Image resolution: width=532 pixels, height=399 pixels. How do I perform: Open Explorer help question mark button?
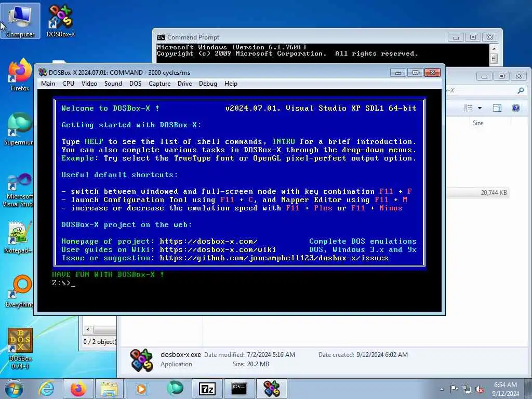click(x=516, y=108)
